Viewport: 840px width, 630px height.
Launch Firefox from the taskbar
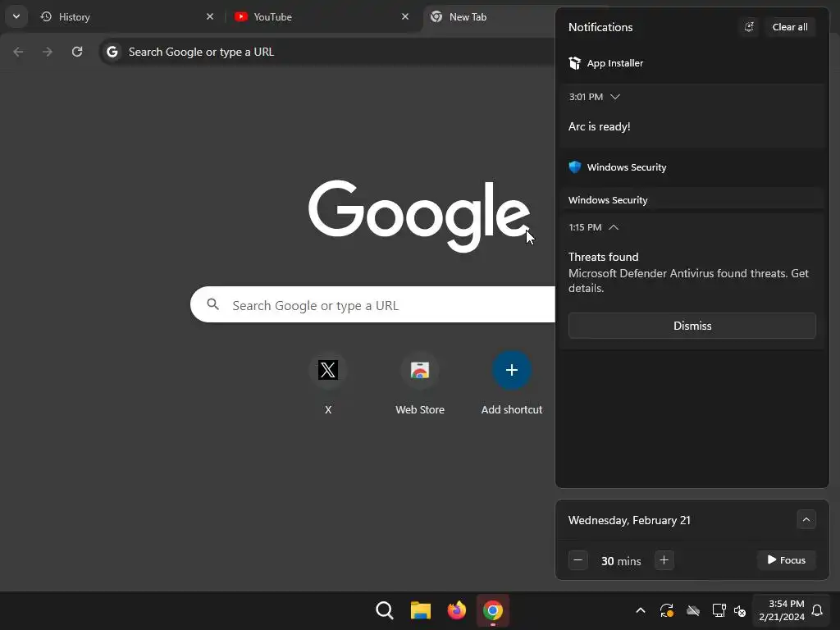click(x=456, y=610)
